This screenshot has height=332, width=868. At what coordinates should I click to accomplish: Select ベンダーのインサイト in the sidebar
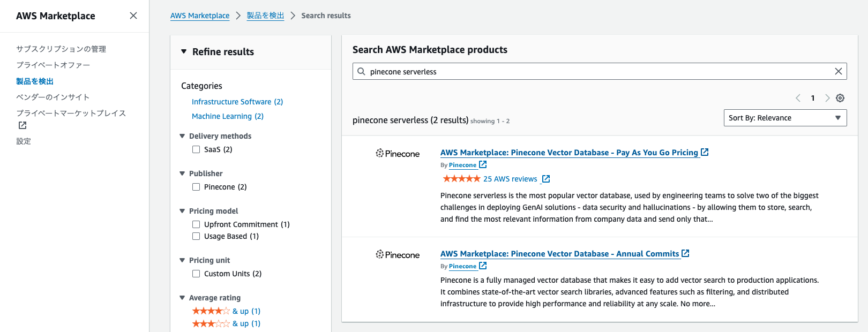click(53, 97)
